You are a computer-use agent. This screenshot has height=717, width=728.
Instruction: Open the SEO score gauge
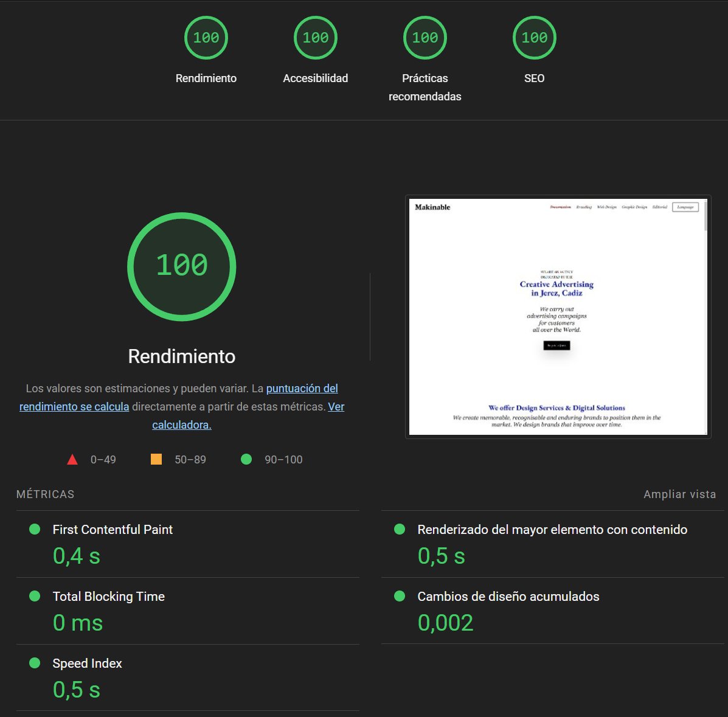(x=534, y=37)
